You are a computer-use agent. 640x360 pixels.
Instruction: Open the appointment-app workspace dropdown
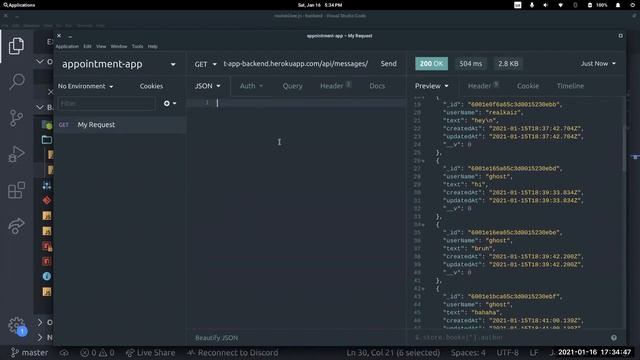[119, 64]
